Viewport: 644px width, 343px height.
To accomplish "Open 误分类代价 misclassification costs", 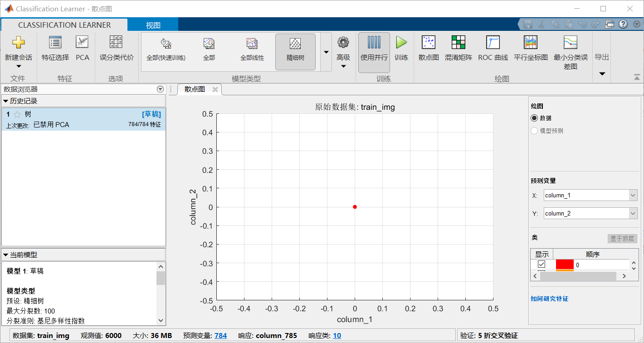I will tap(116, 49).
